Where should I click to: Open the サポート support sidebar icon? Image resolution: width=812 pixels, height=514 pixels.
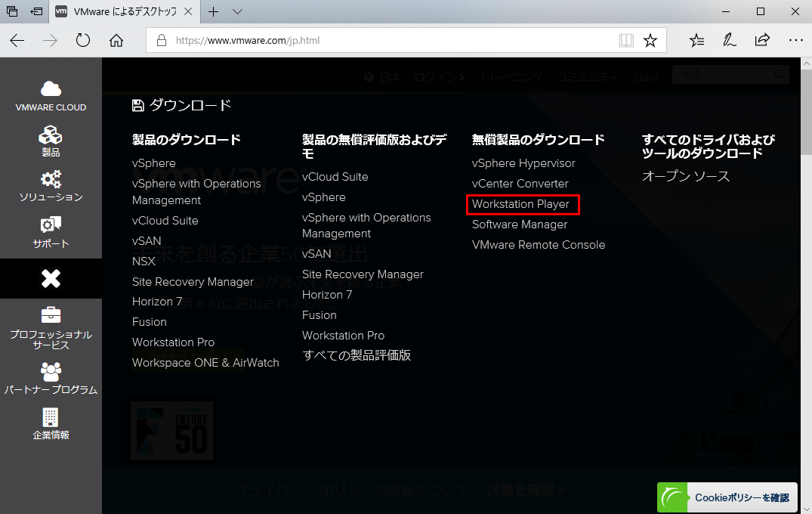(51, 226)
